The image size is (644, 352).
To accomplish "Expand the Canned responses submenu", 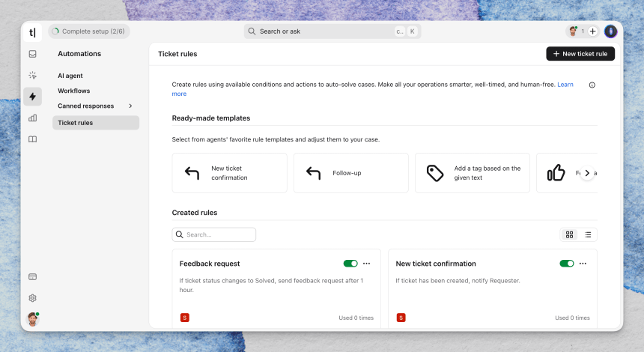I will pyautogui.click(x=130, y=106).
